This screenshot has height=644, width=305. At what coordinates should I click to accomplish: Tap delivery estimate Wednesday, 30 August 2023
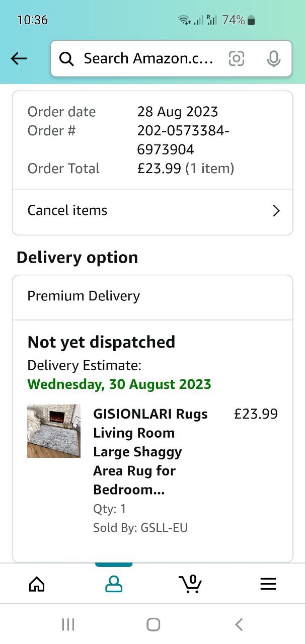119,384
